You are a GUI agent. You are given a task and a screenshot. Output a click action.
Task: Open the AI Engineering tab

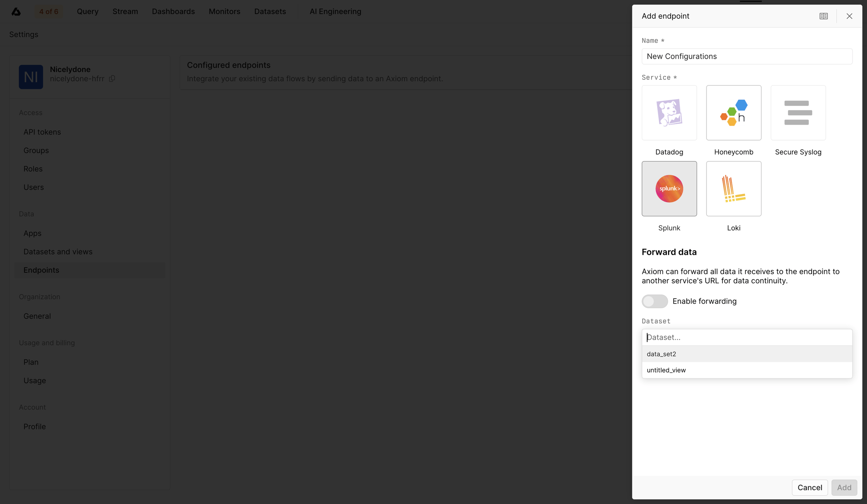(x=335, y=12)
